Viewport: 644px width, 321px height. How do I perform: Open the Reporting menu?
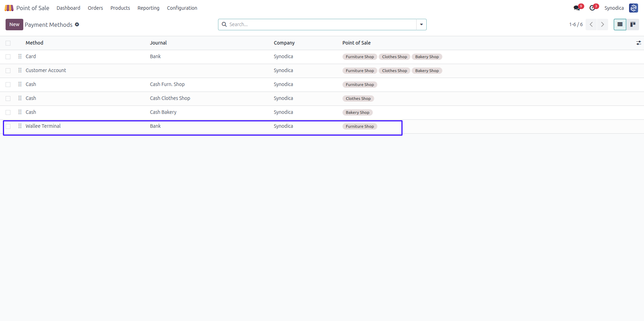[148, 8]
